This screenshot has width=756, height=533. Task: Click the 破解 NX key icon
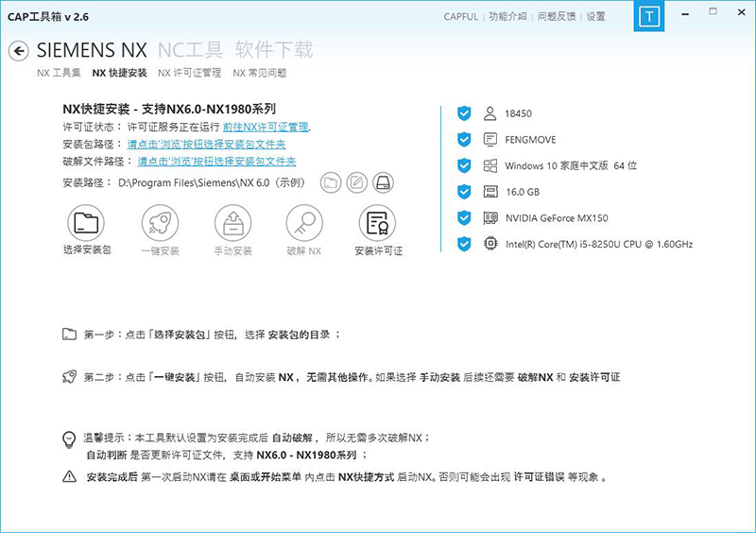click(x=303, y=224)
